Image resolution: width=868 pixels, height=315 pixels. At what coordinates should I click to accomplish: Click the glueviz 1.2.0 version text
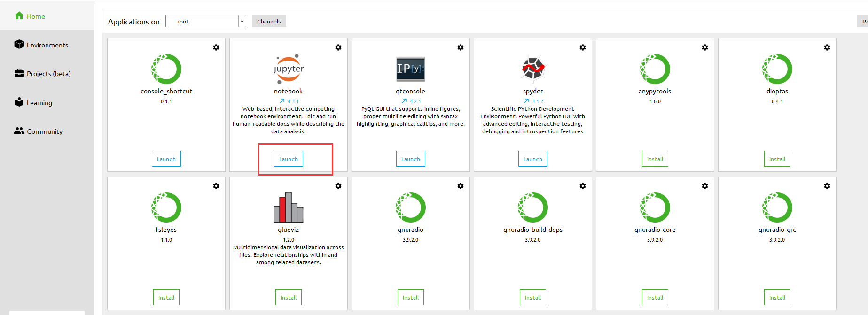pos(289,240)
